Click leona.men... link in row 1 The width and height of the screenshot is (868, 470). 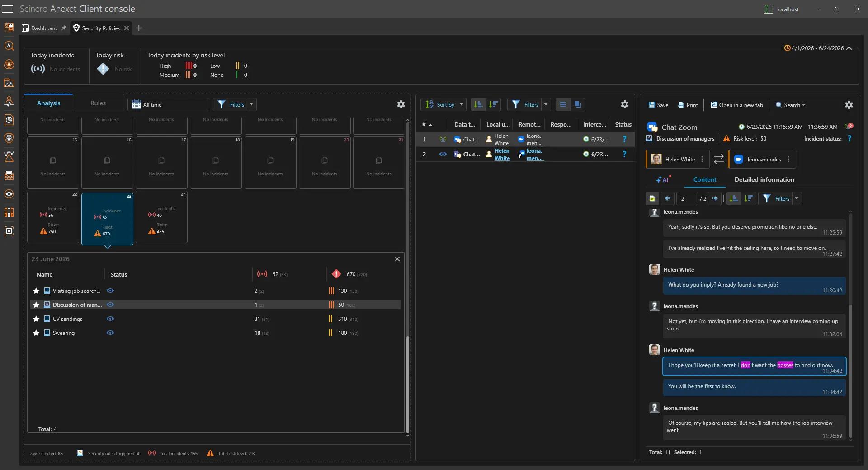pos(534,140)
